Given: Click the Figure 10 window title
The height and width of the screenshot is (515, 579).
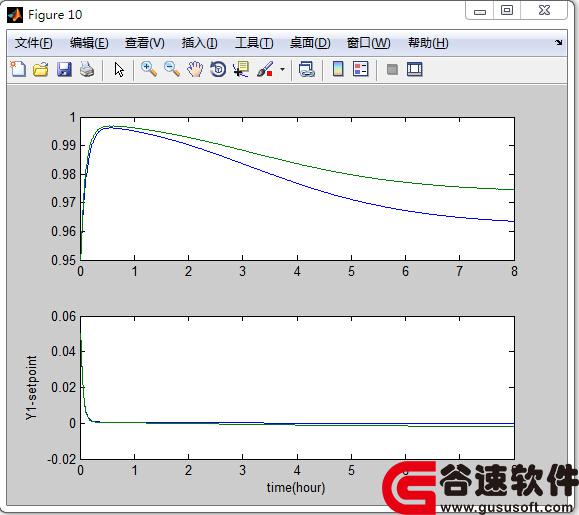Looking at the screenshot, I should [x=55, y=15].
